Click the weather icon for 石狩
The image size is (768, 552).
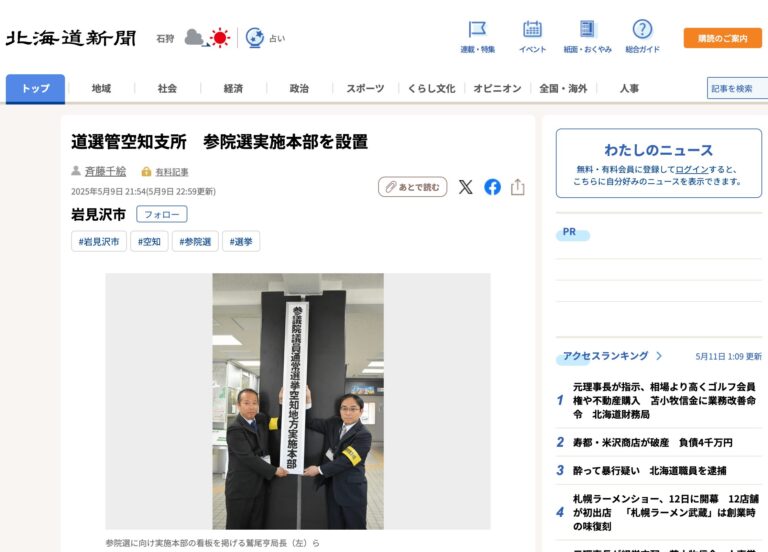[207, 38]
